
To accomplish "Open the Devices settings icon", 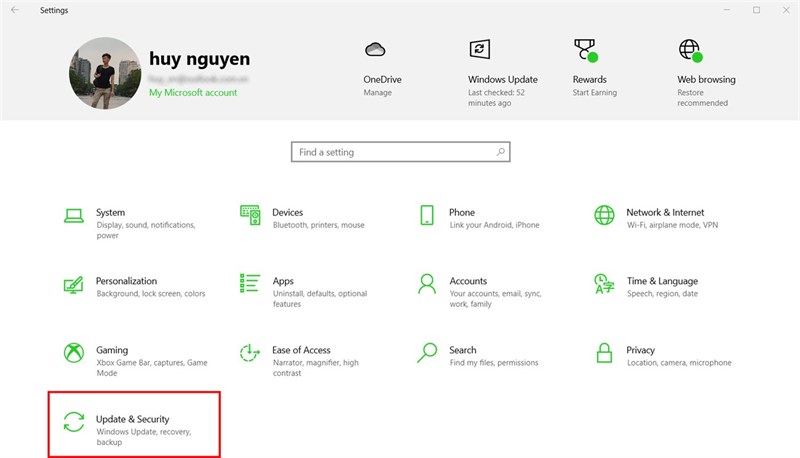I will (250, 215).
